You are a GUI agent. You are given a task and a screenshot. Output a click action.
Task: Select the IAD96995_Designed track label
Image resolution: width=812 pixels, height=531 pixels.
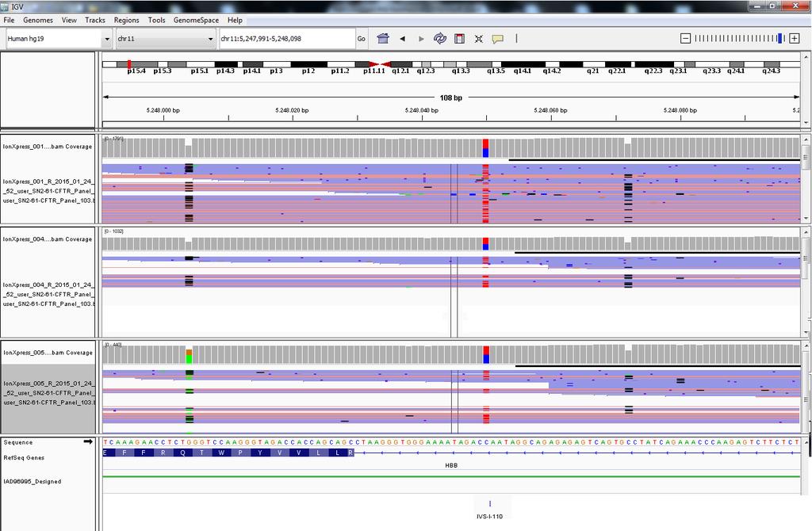click(x=32, y=481)
